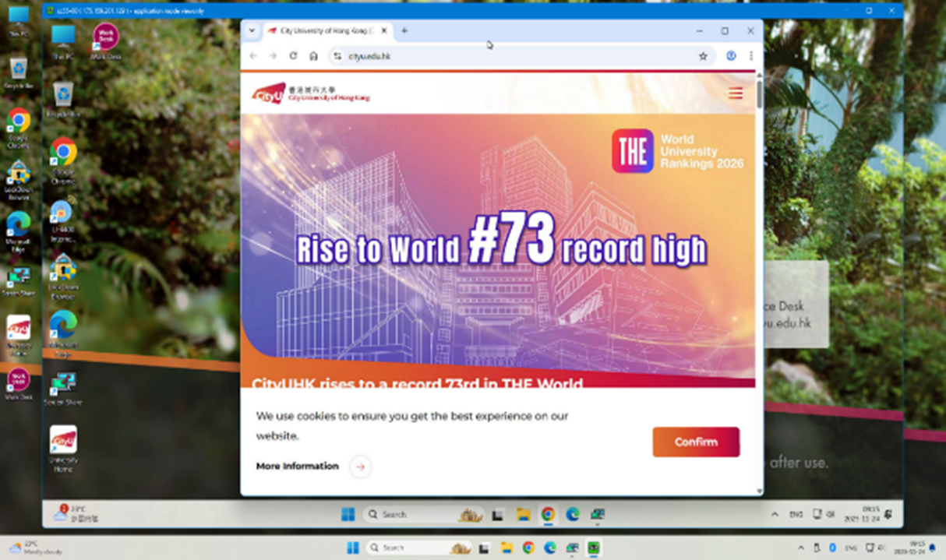Open File Explorer on the local host taskbar

pos(507,548)
